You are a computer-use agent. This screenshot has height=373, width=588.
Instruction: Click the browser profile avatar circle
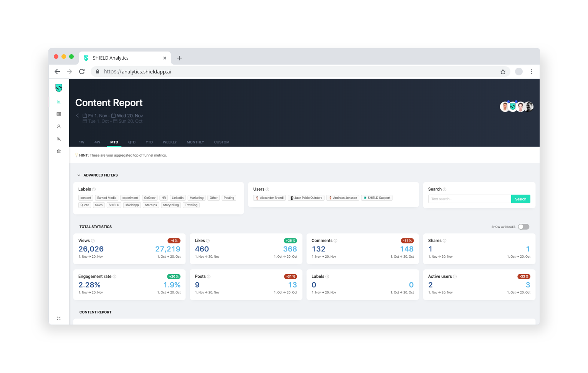coord(519,72)
